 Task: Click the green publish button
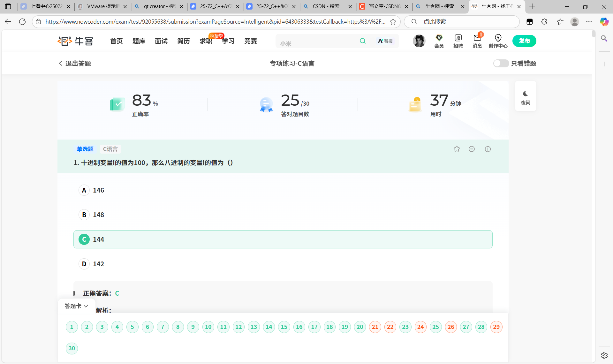(x=524, y=41)
